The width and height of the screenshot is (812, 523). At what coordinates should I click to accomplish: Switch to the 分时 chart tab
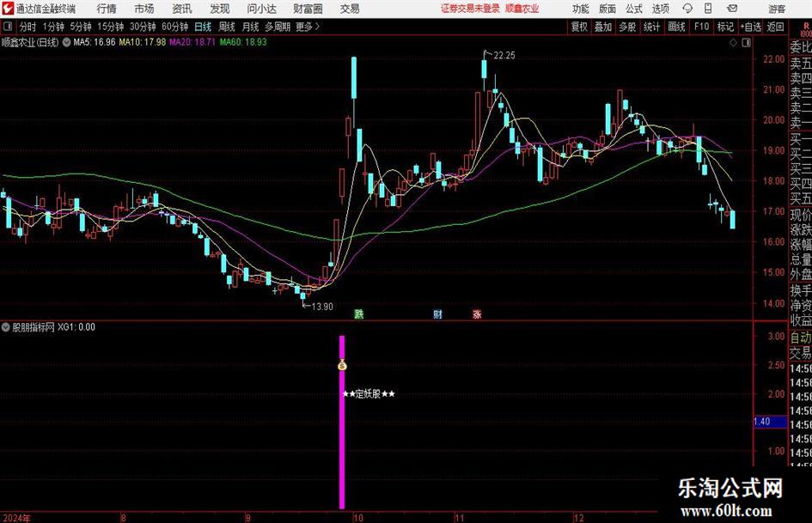pos(28,27)
